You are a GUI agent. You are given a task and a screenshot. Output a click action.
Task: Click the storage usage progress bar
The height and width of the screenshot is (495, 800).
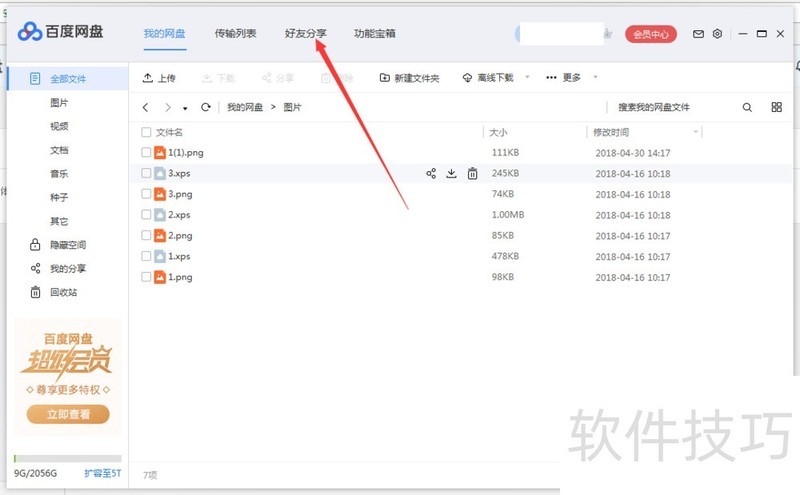pos(67,458)
